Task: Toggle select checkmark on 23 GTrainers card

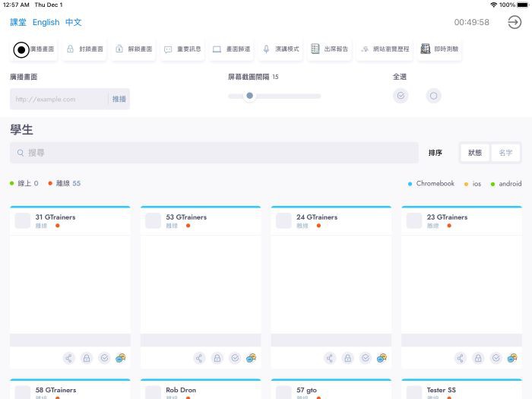Action: [x=496, y=358]
